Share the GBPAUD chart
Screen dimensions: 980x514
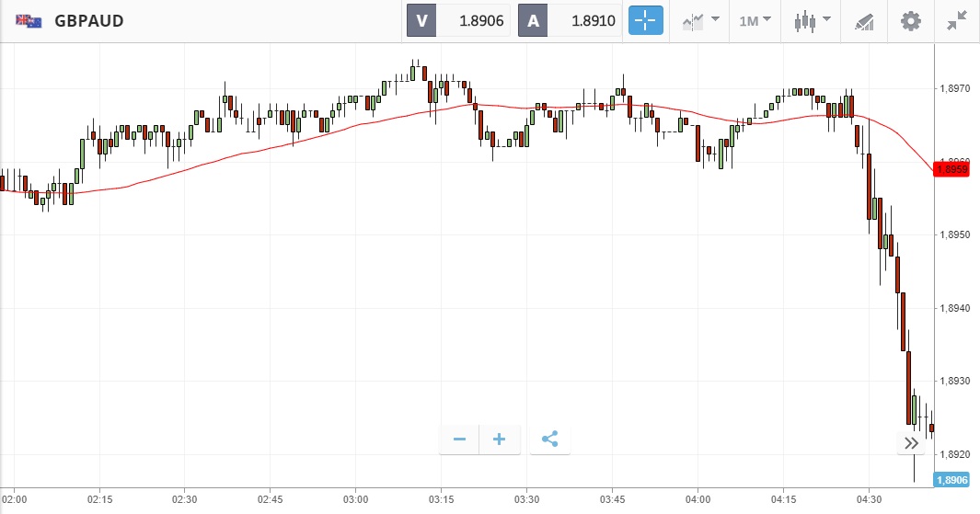pos(550,440)
